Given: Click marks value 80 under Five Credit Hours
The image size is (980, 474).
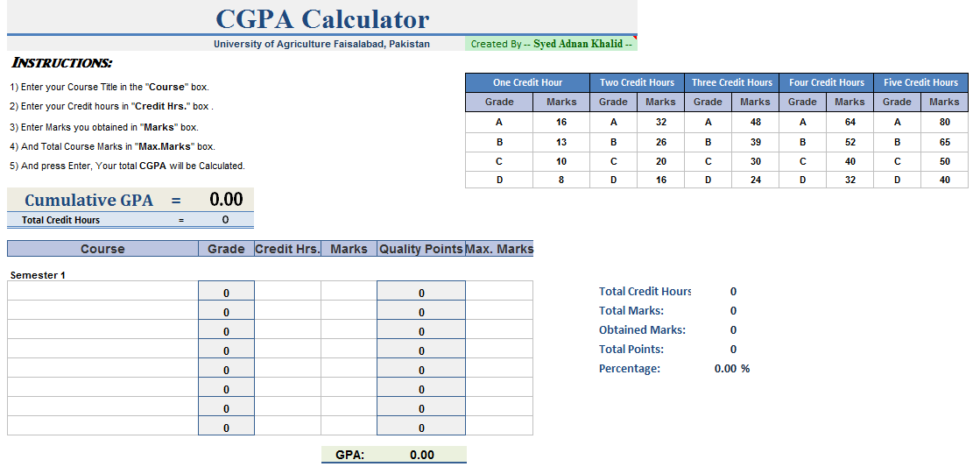Looking at the screenshot, I should [x=944, y=123].
